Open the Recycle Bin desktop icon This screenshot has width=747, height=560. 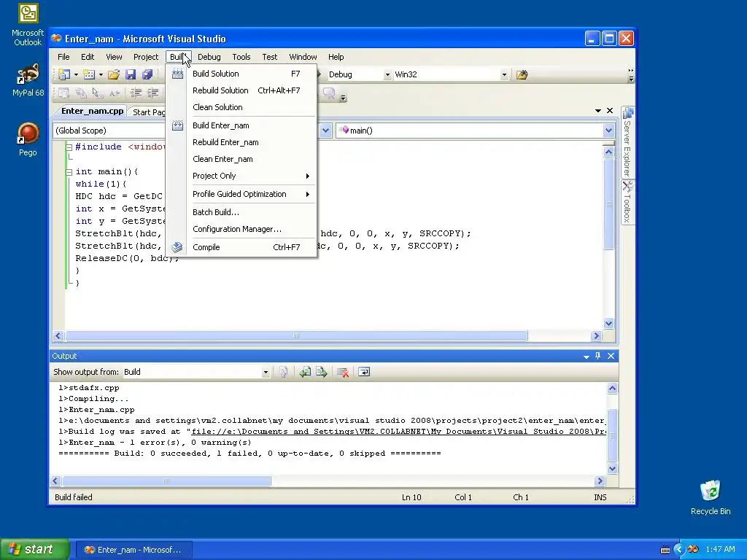click(x=711, y=497)
